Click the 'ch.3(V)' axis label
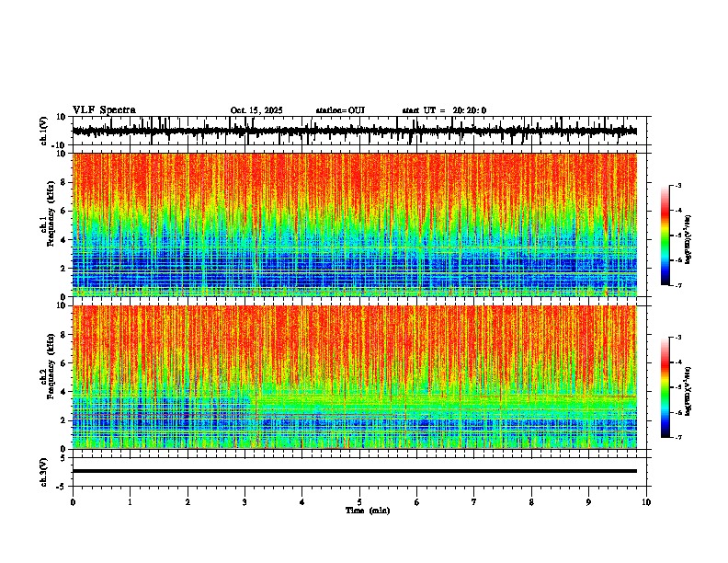 pyautogui.click(x=44, y=473)
